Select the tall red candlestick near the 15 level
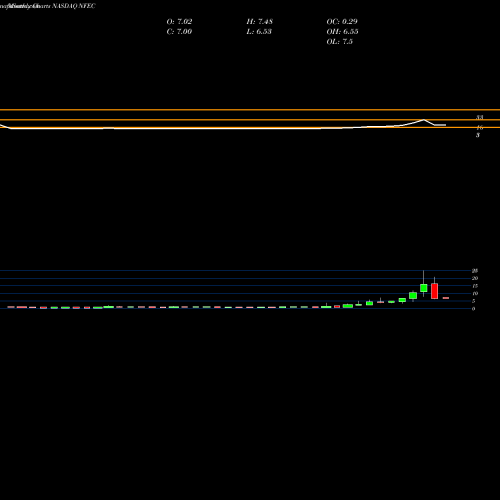This screenshot has width=500, height=500. click(434, 291)
